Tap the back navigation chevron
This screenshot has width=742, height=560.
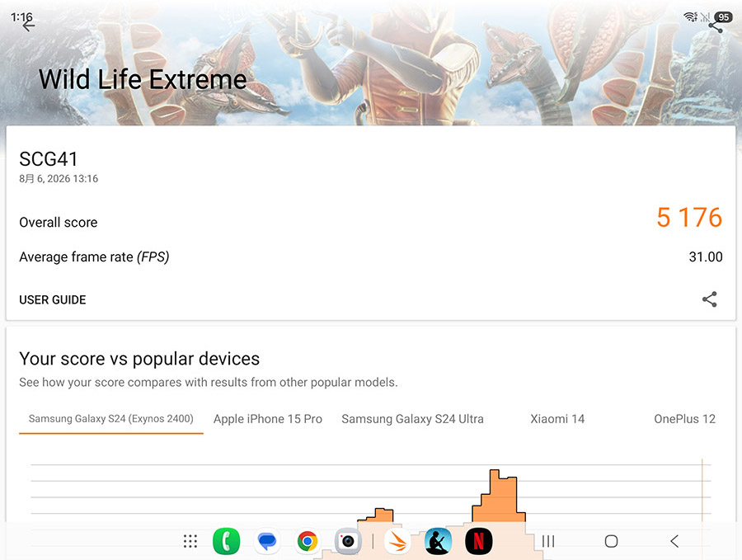674,541
